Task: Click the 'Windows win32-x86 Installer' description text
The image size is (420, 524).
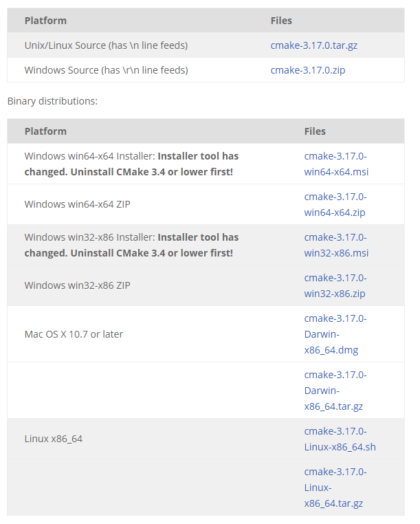Action: [131, 245]
